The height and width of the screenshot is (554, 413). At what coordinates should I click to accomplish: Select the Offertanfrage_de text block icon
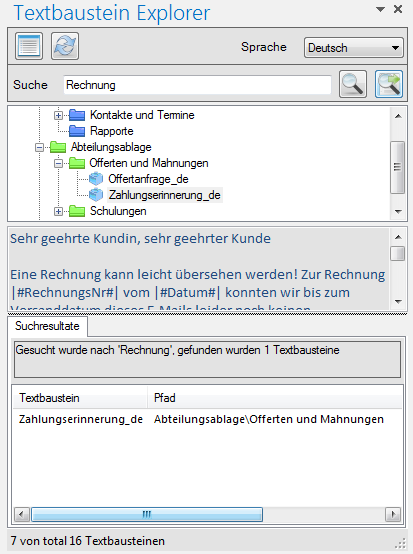96,179
